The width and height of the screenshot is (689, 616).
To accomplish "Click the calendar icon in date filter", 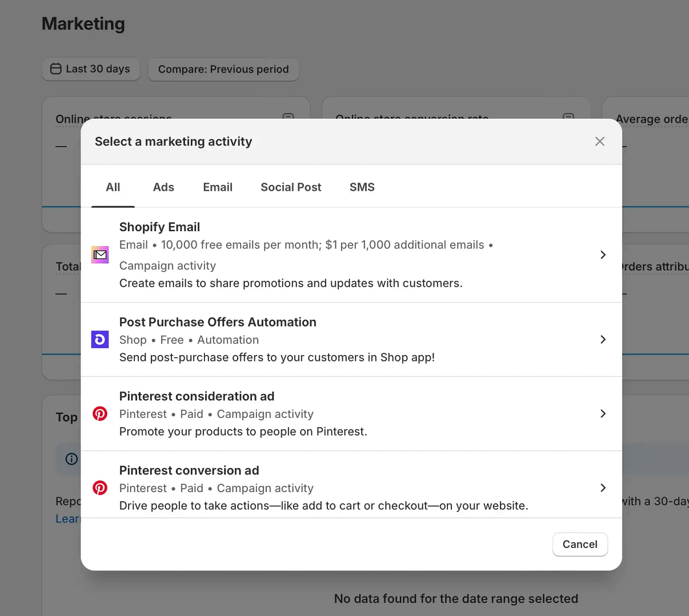I will pos(55,69).
